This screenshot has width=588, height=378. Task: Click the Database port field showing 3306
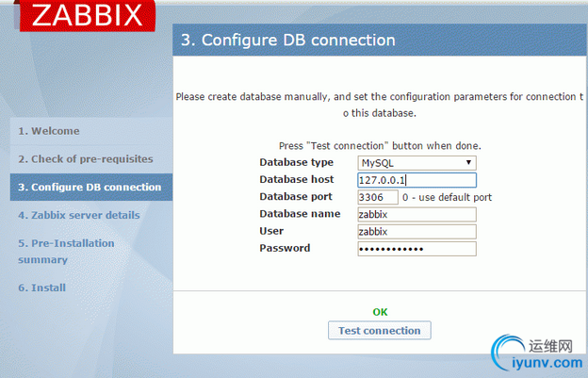pos(378,197)
